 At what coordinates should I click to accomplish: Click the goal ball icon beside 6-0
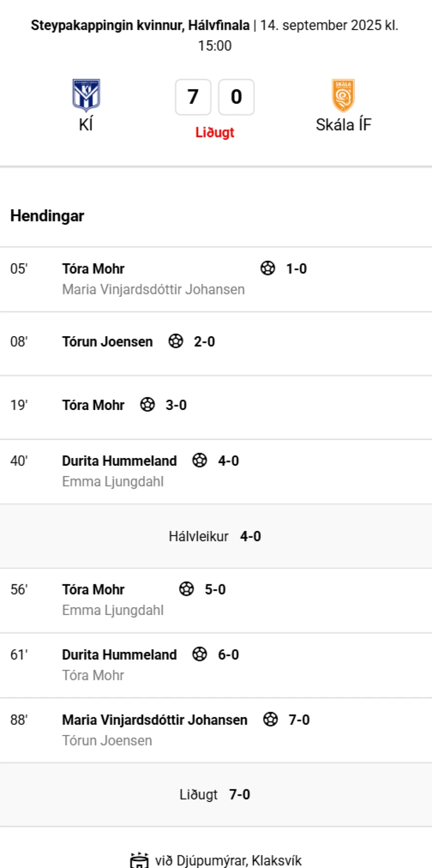tap(199, 654)
